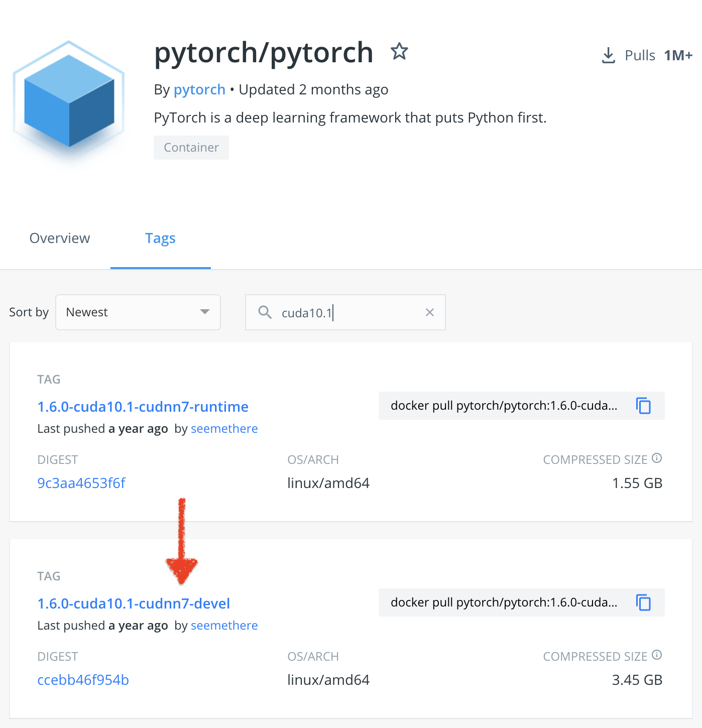This screenshot has width=702, height=728.
Task: Copy docker pull command for runtime tag
Action: 643,406
